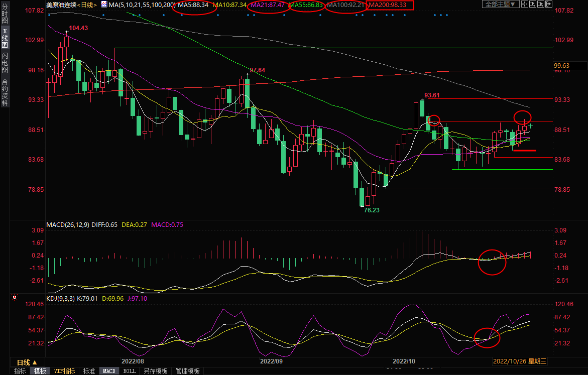Open 合约资料 contract info tab

coord(5,92)
